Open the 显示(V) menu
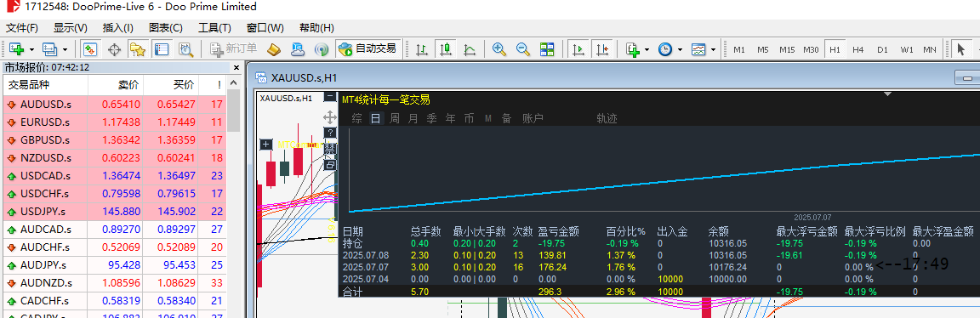The height and width of the screenshot is (318, 980). click(70, 28)
